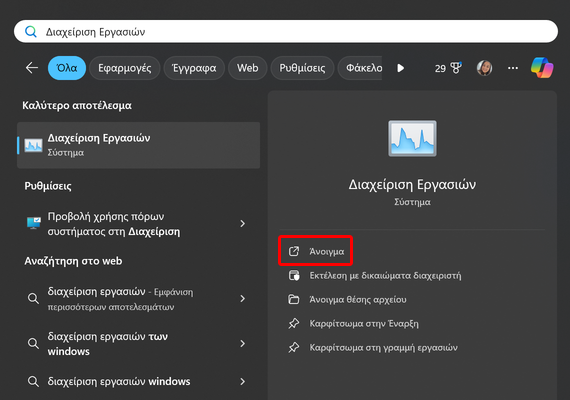The width and height of the screenshot is (570, 400).
Task: Go back with the left arrow icon
Action: coord(32,68)
